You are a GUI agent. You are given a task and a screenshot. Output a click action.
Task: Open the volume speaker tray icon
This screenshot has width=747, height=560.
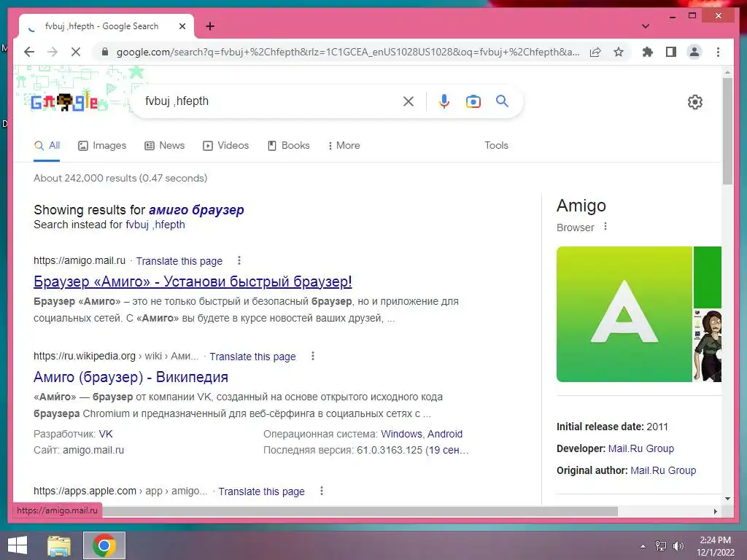point(678,546)
